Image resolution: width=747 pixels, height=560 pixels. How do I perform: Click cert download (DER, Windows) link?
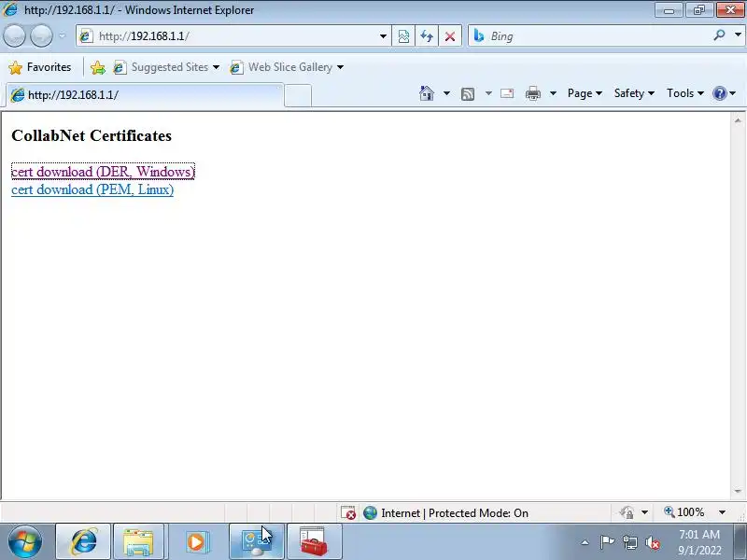(103, 172)
